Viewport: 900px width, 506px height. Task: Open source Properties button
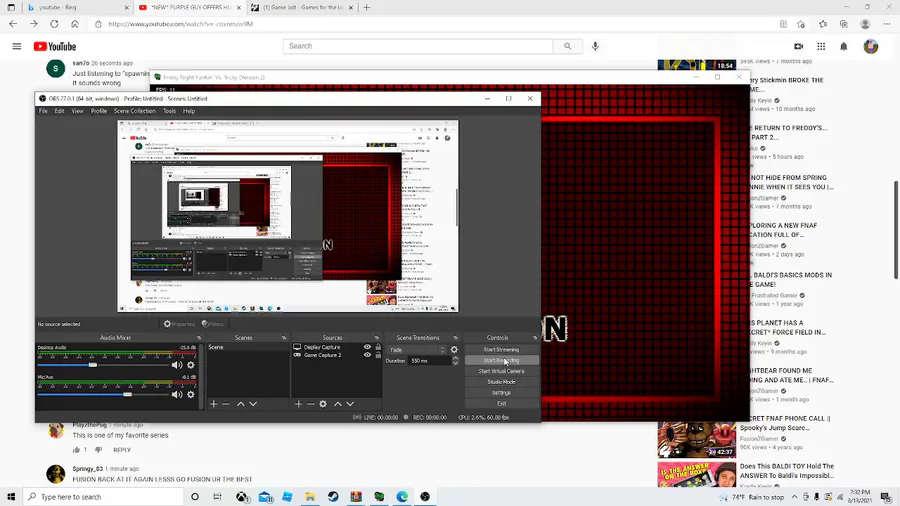(x=179, y=324)
